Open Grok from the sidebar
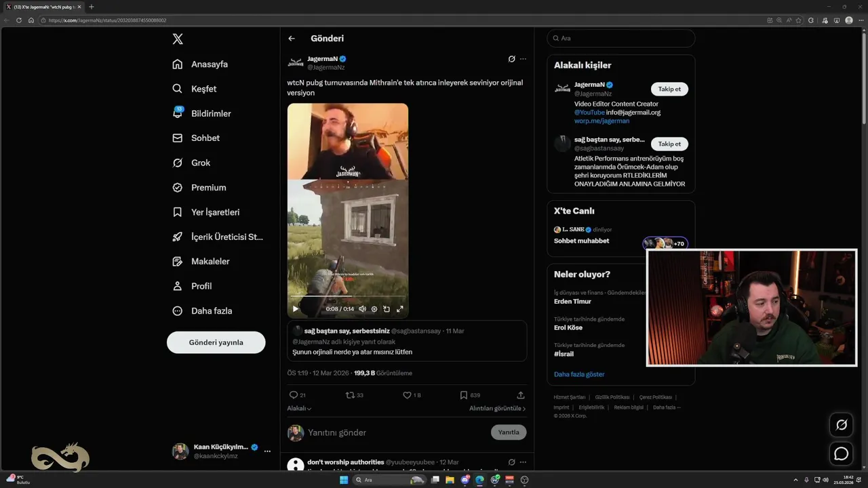 (x=191, y=163)
